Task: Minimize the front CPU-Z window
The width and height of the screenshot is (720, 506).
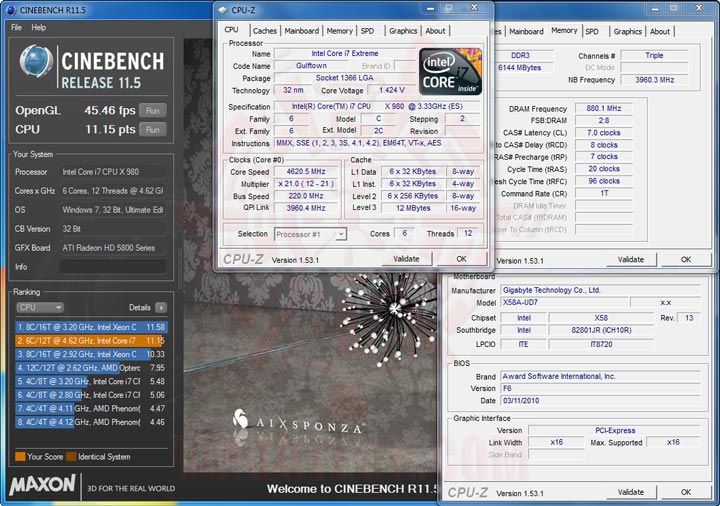Action: [x=430, y=9]
